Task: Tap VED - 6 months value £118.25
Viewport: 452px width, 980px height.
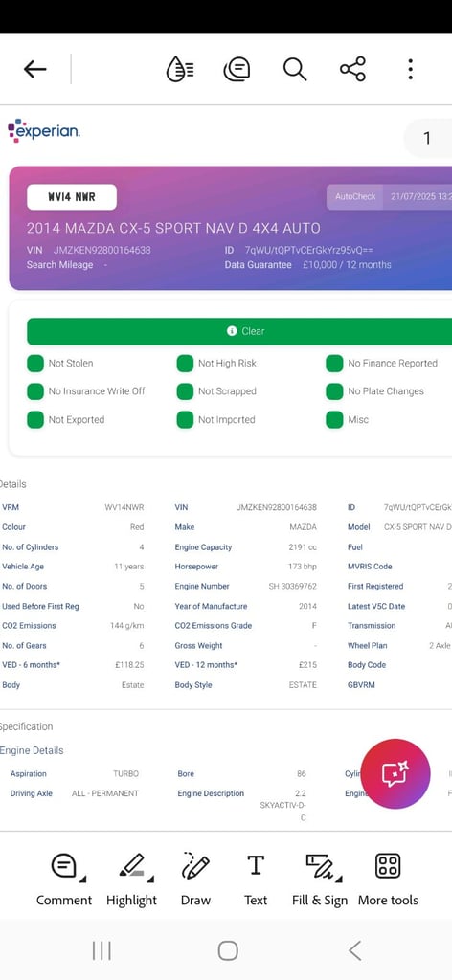Action: (x=129, y=666)
